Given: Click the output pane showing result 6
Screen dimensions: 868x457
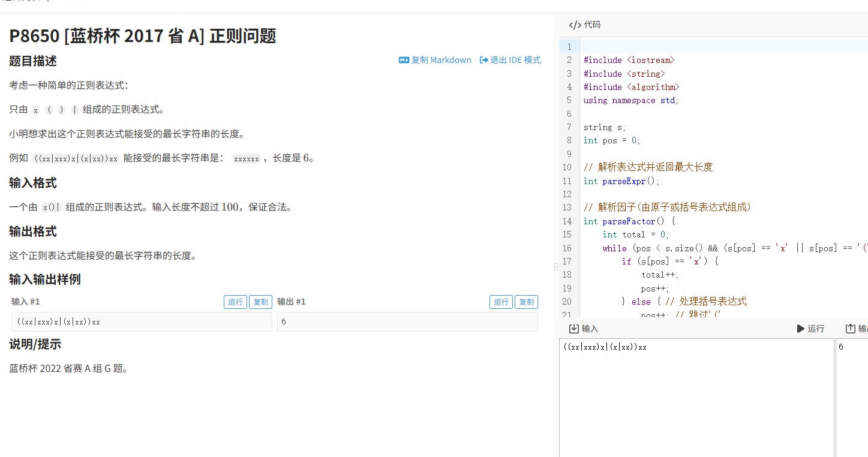Looking at the screenshot, I should tap(852, 398).
